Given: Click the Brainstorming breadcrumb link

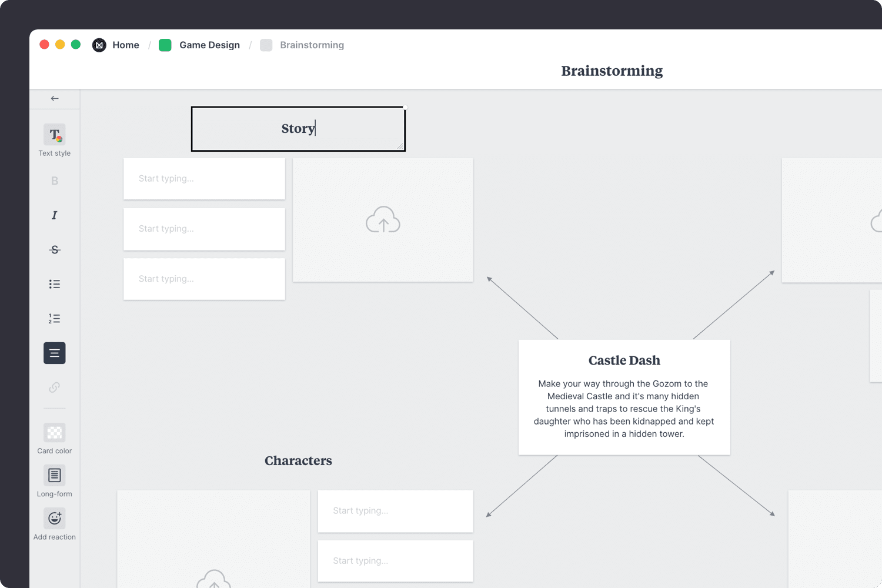Looking at the screenshot, I should point(312,45).
